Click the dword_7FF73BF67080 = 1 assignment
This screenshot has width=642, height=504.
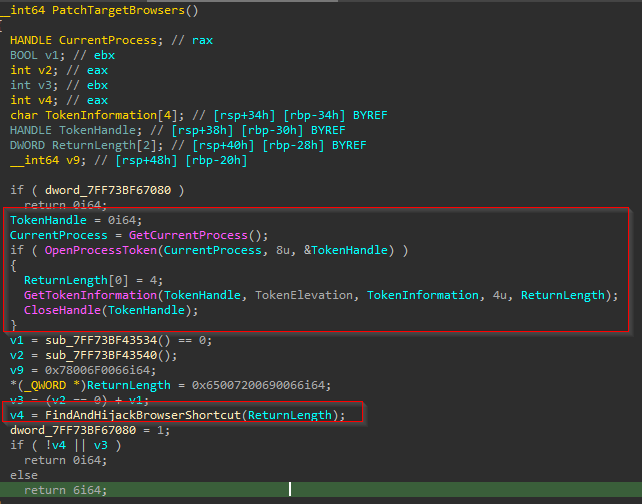(x=90, y=430)
